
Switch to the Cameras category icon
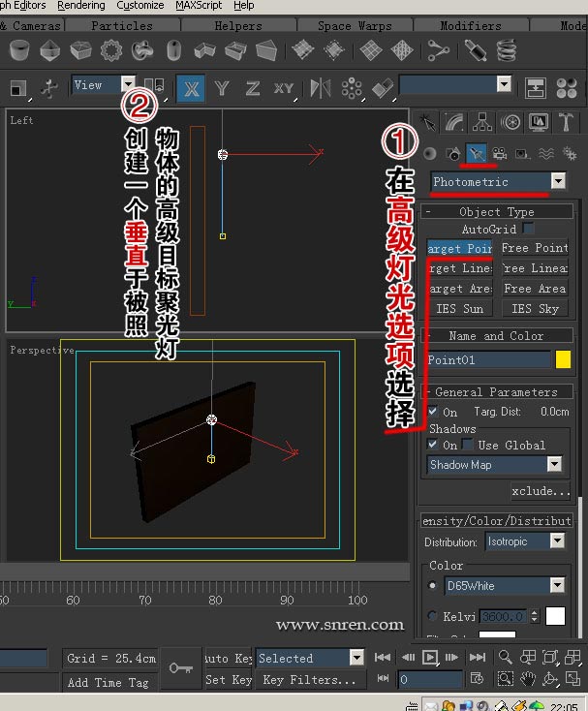499,153
